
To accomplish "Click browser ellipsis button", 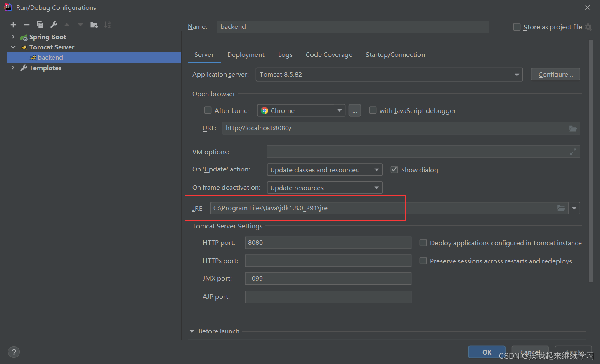I will tap(355, 110).
